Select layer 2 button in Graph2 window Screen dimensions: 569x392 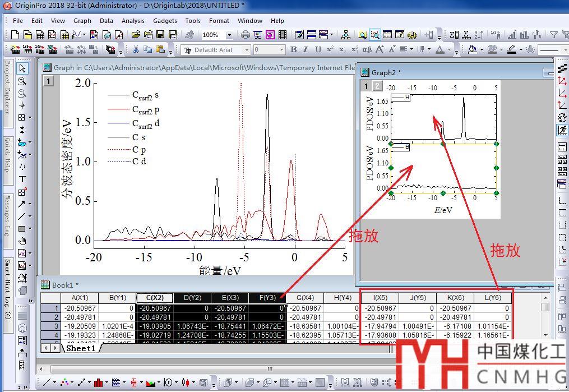pyautogui.click(x=377, y=86)
